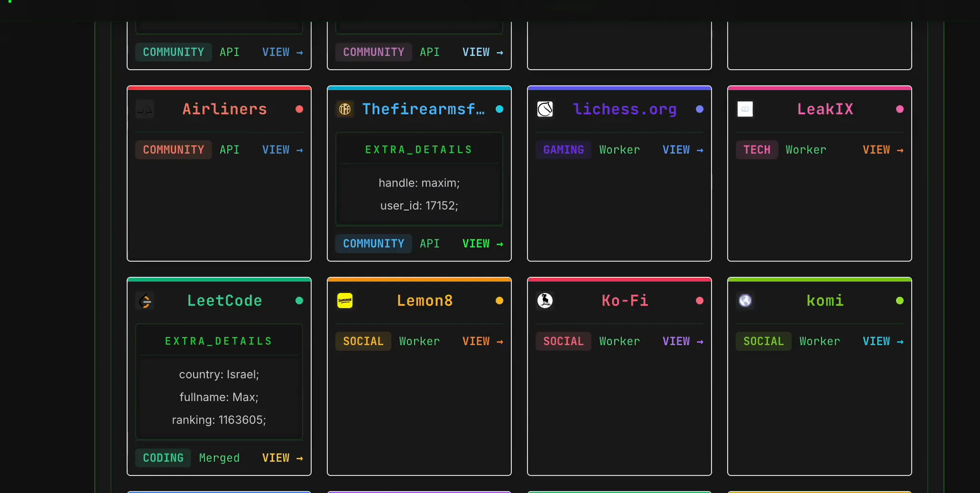The image size is (980, 493).
Task: Click the Thefirearmsf… forum icon
Action: (345, 110)
